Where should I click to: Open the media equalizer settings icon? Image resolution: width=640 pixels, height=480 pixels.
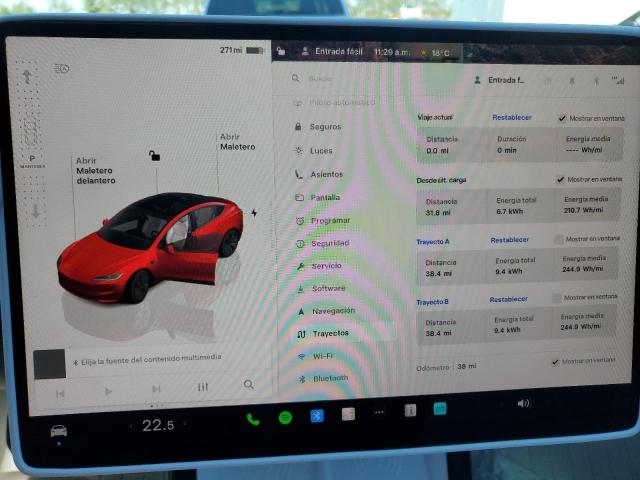pyautogui.click(x=203, y=387)
